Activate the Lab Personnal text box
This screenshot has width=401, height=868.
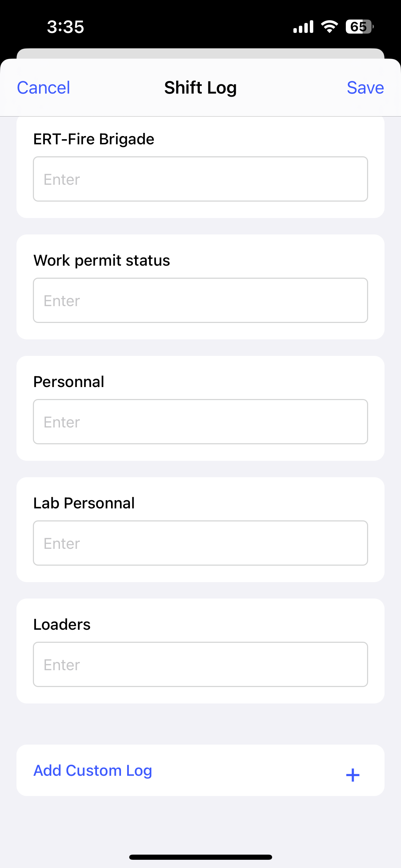tap(200, 543)
